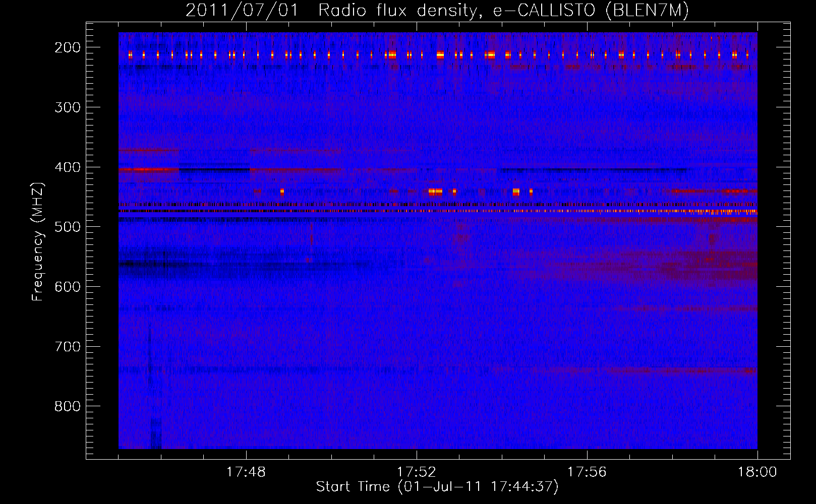Click the 700 frequency tick label
The width and height of the screenshot is (816, 504).
click(67, 347)
